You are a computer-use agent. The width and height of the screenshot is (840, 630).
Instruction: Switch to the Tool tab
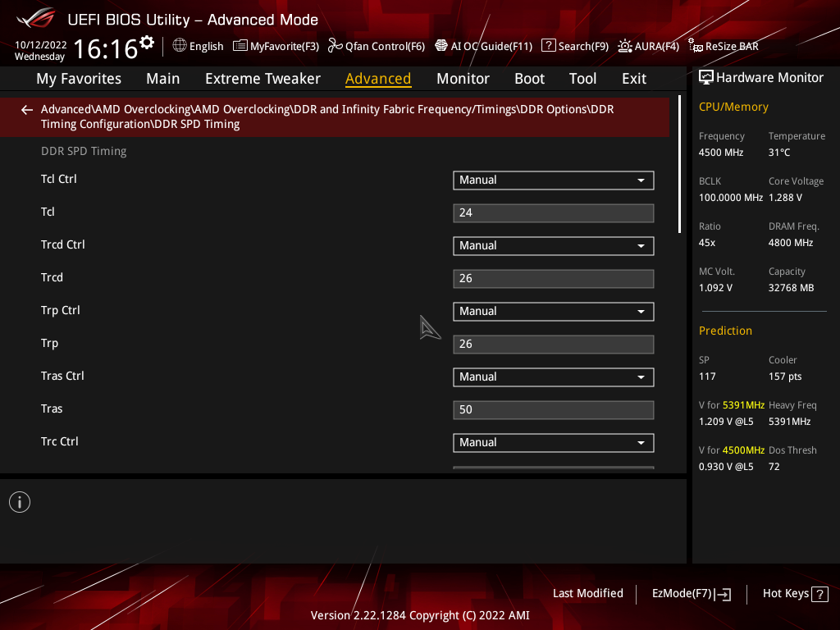(582, 79)
